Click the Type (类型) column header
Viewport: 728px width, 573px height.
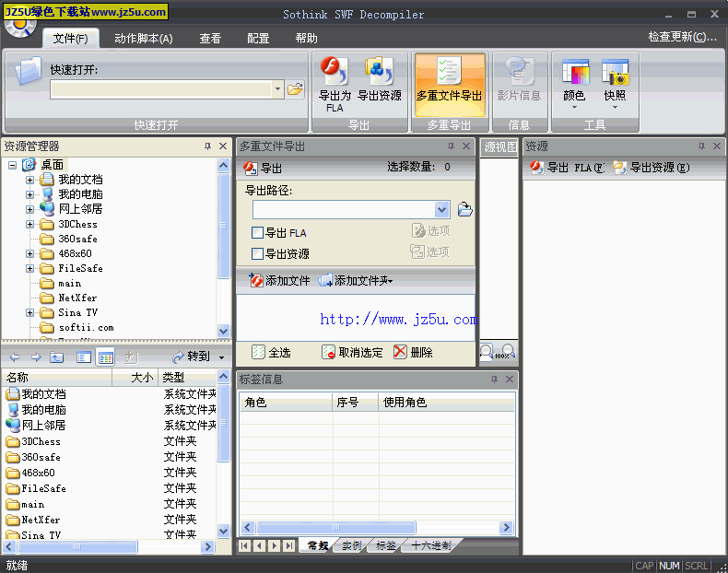[187, 378]
